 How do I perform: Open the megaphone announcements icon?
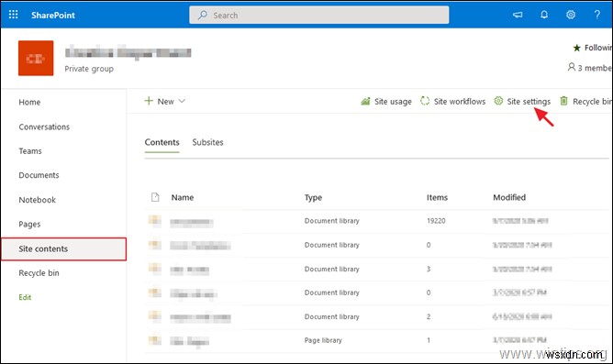pos(518,15)
